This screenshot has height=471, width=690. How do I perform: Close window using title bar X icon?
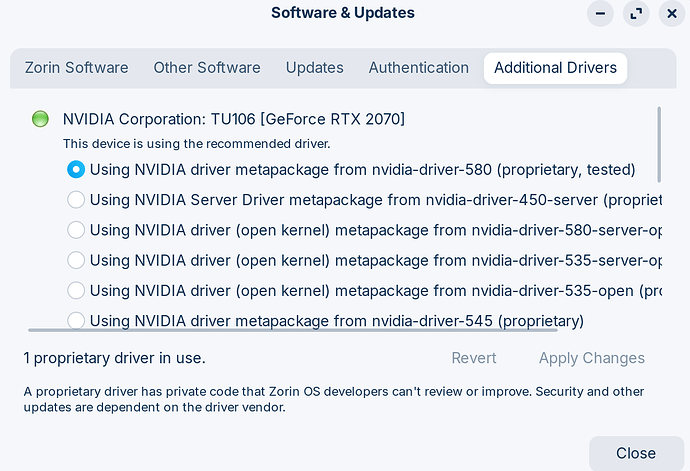pos(671,14)
